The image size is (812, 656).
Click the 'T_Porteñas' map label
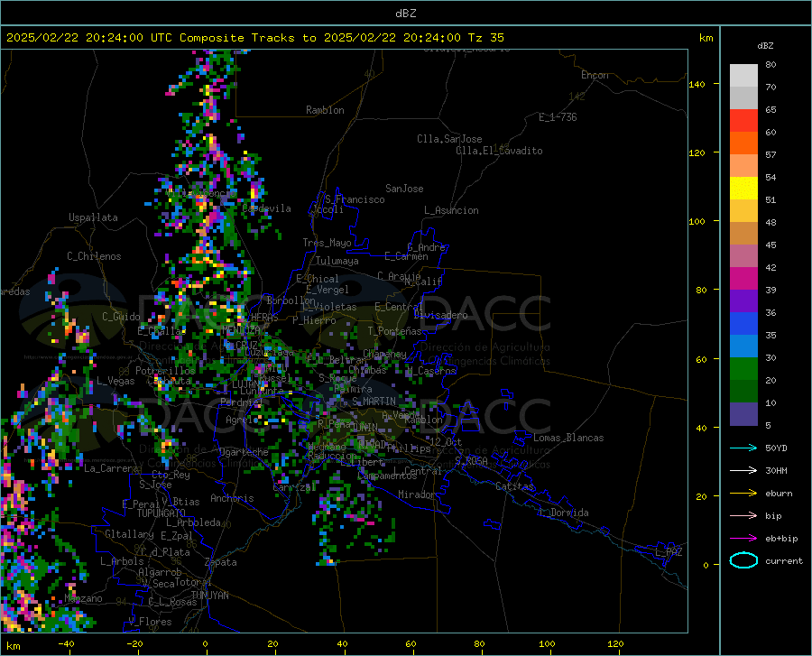(x=394, y=331)
